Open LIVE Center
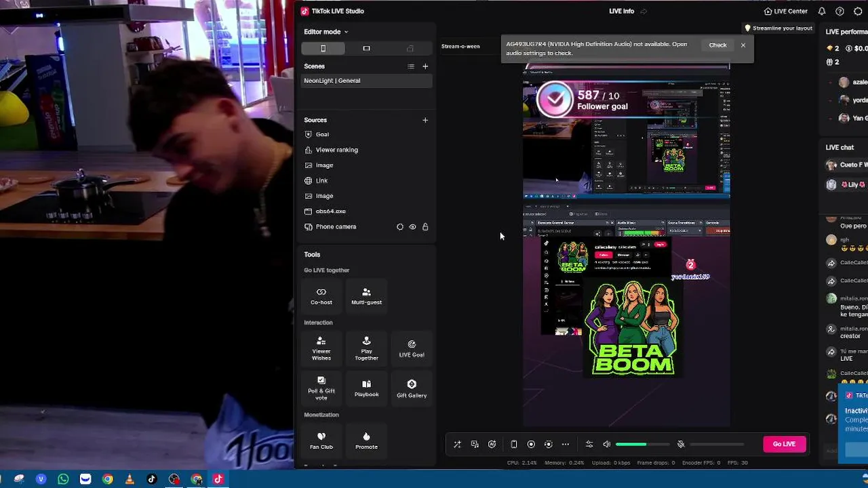Image resolution: width=868 pixels, height=488 pixels. (x=785, y=11)
